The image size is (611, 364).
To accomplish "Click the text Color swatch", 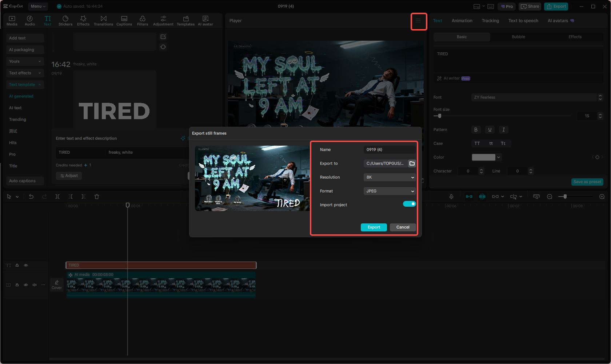I will point(483,157).
